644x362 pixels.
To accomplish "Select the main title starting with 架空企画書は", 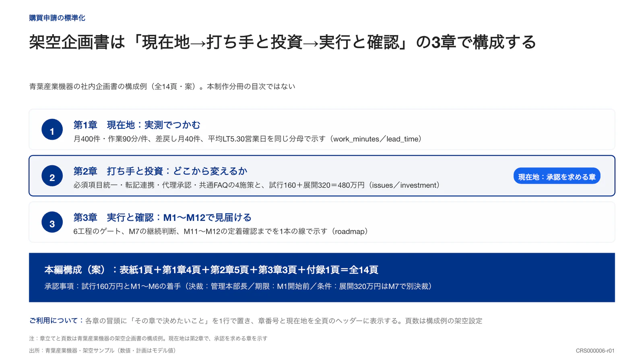I will pos(283,42).
